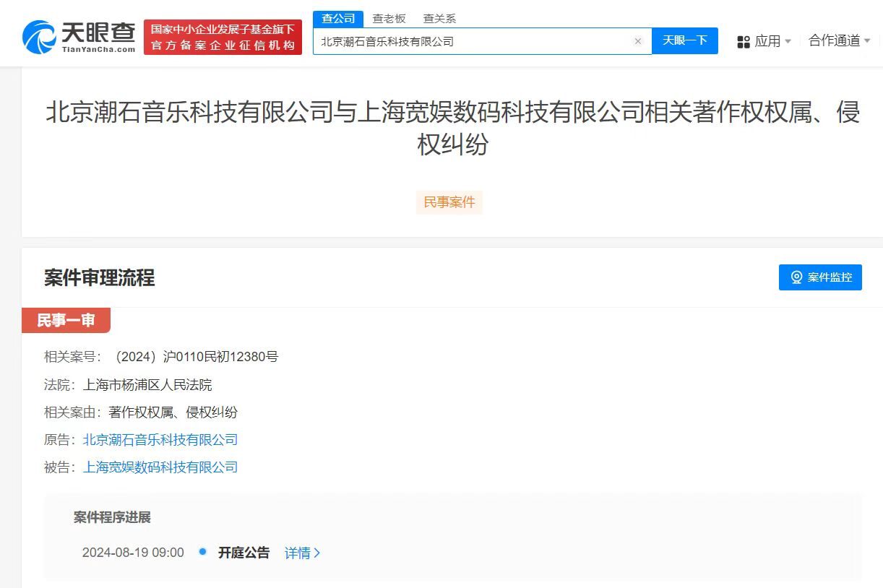Viewport: 883px width, 588px height.
Task: Click the 民事一审 red banner label
Action: point(66,320)
